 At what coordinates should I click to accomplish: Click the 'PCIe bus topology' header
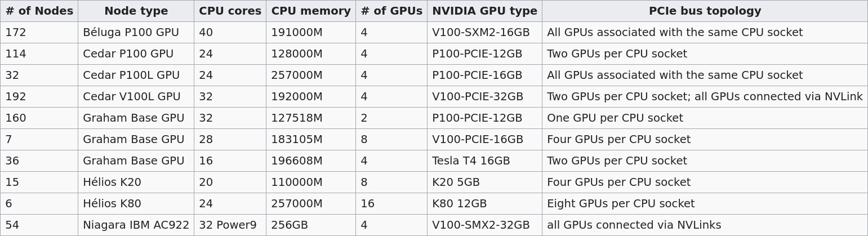(x=705, y=11)
